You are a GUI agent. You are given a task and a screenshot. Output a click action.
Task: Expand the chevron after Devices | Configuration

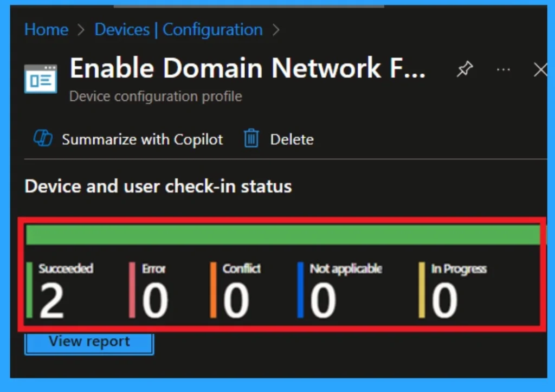pos(276,30)
